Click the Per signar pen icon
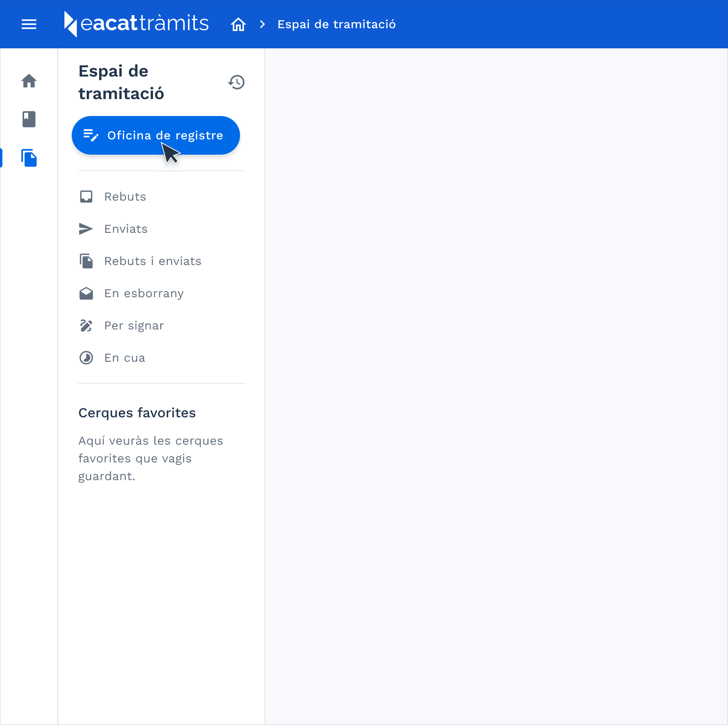This screenshot has height=725, width=728. point(86,325)
